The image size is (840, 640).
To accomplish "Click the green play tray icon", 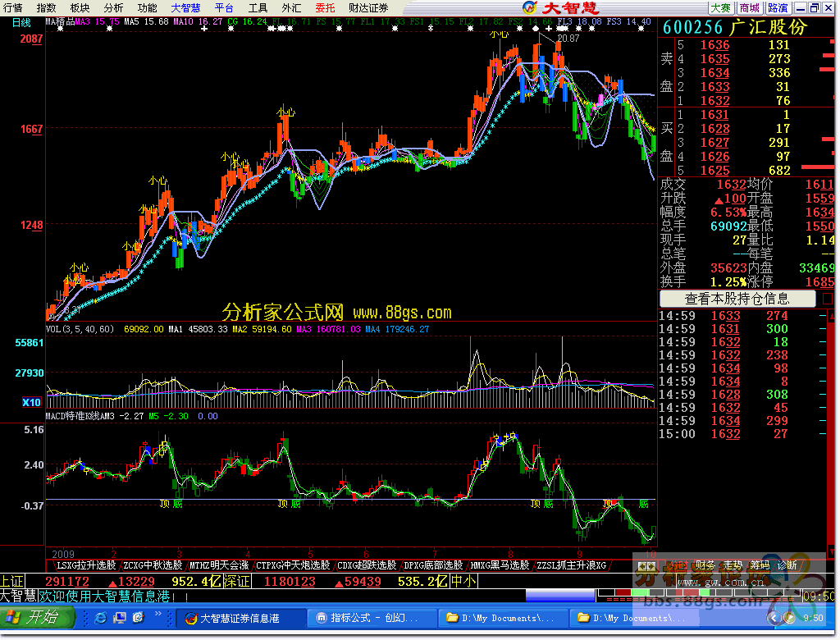I will point(789,618).
